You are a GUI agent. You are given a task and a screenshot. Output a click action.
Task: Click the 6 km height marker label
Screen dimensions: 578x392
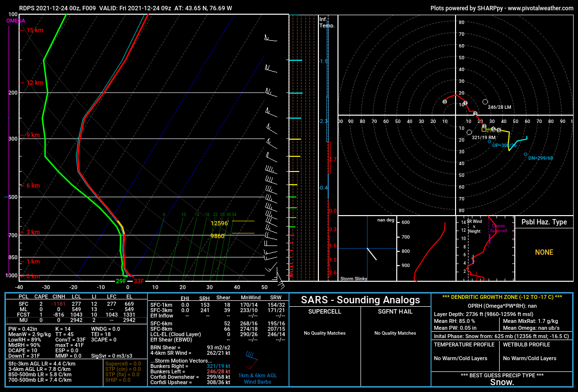click(x=33, y=186)
